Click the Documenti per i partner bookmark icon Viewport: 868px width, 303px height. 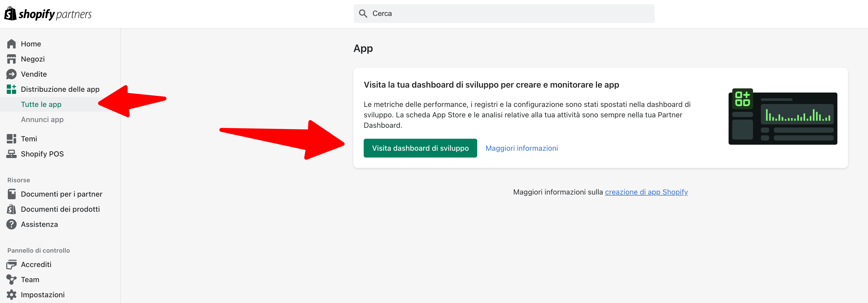11,194
